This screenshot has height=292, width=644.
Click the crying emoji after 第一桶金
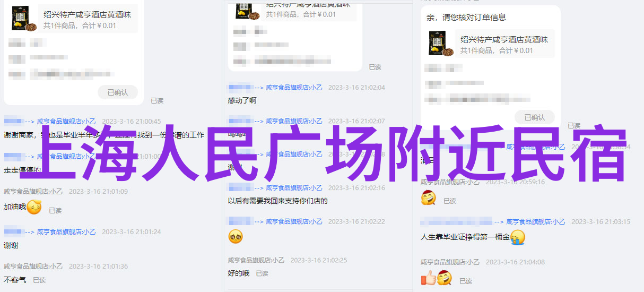tap(518, 237)
